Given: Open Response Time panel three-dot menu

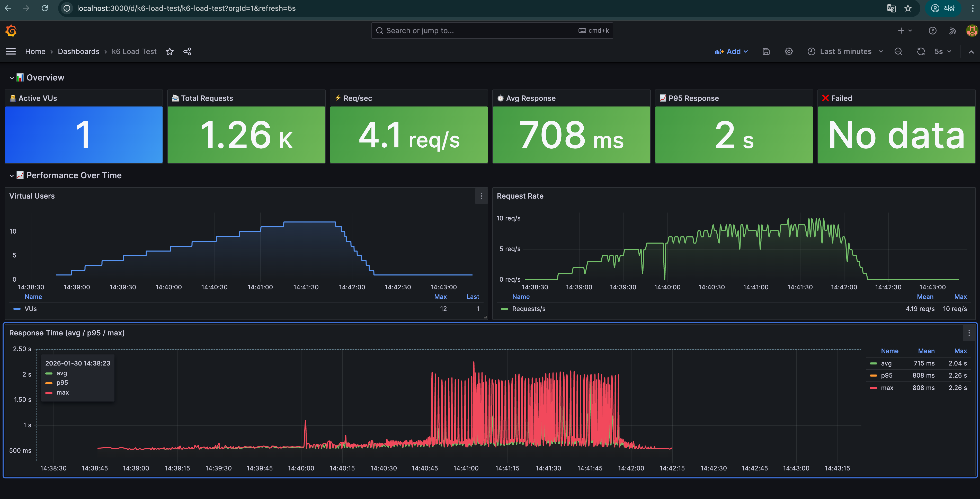Looking at the screenshot, I should tap(969, 333).
